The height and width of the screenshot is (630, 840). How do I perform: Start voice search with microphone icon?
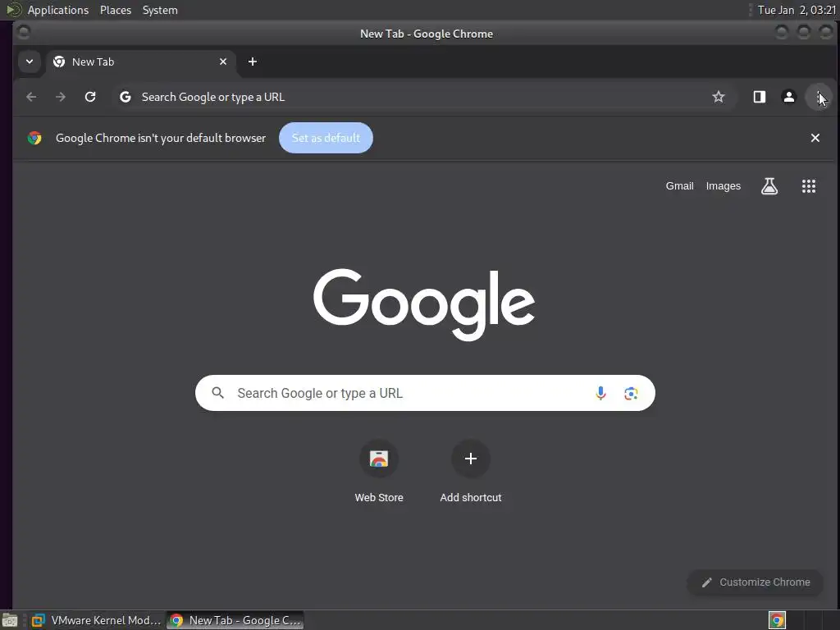(600, 393)
